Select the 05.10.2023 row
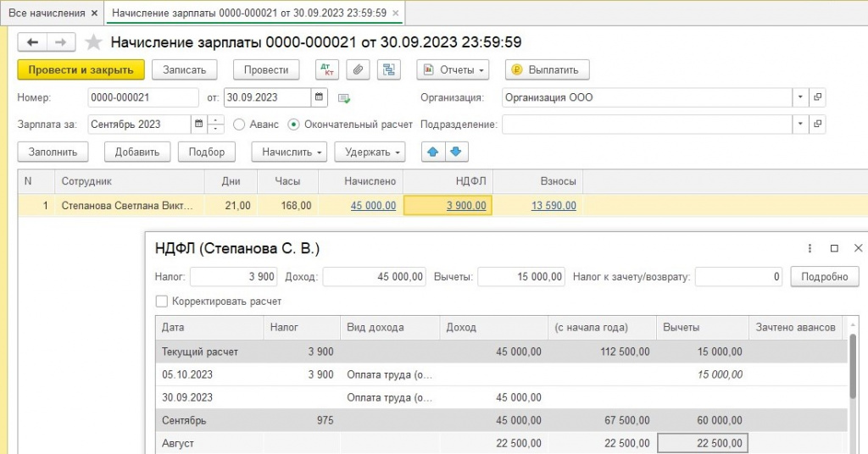Screen dimensions: 868x454 click(x=502, y=374)
